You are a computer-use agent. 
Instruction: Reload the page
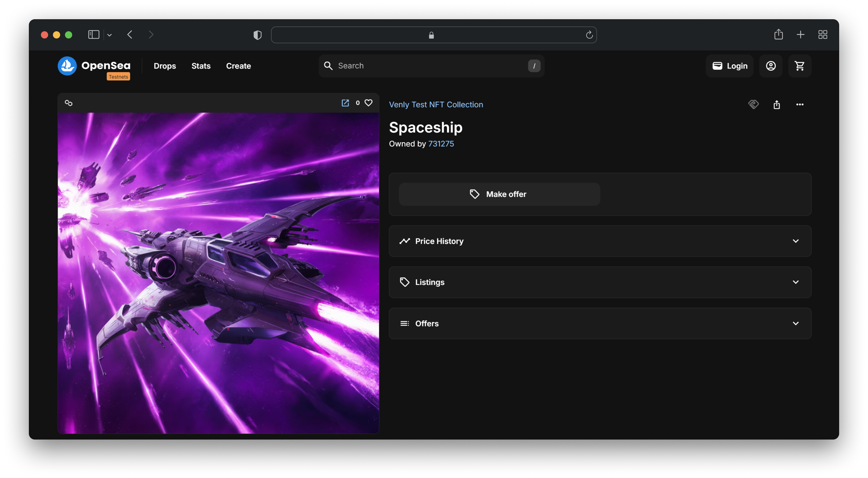[589, 35]
